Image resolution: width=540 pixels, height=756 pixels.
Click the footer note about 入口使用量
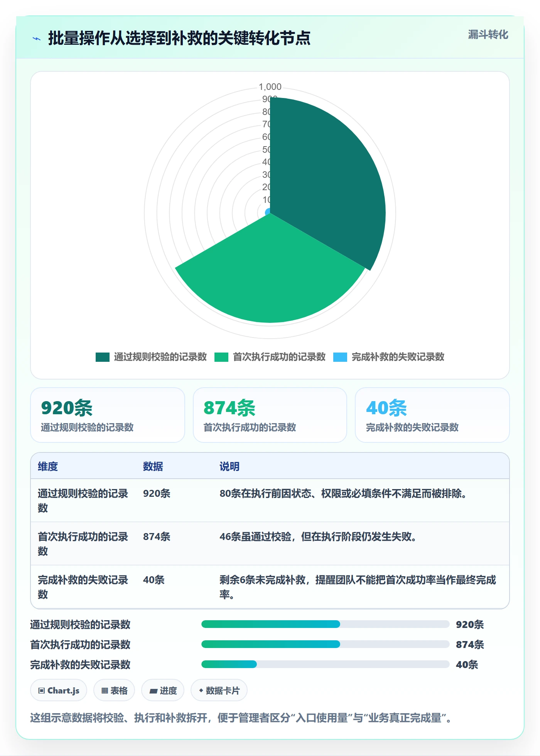pyautogui.click(x=241, y=718)
